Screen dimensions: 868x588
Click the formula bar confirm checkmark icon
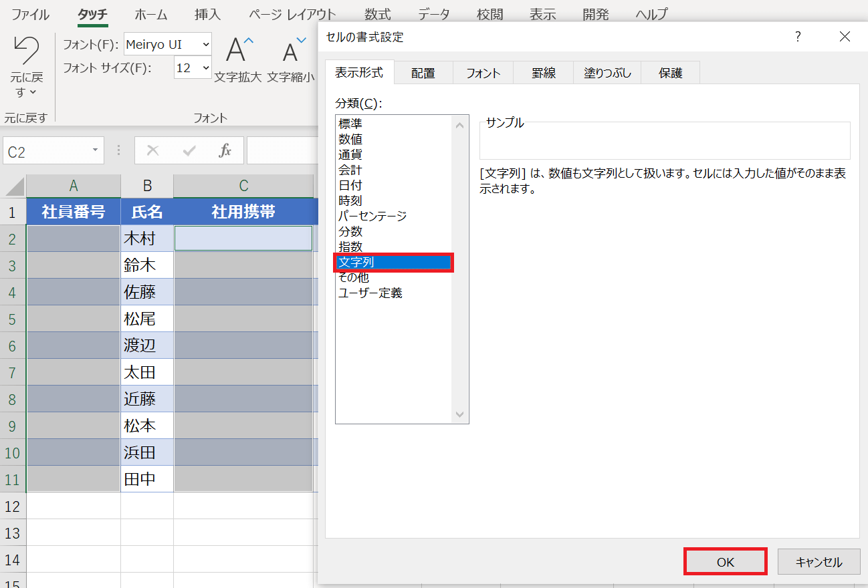pos(189,150)
